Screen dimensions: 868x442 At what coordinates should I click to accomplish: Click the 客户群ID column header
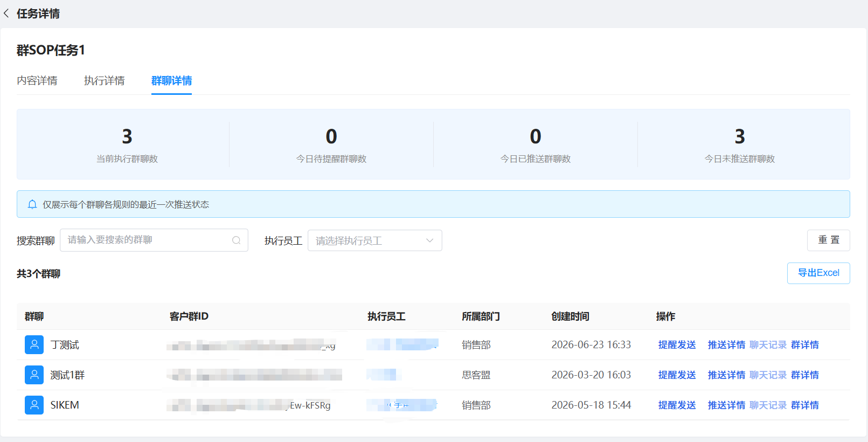[x=189, y=316]
